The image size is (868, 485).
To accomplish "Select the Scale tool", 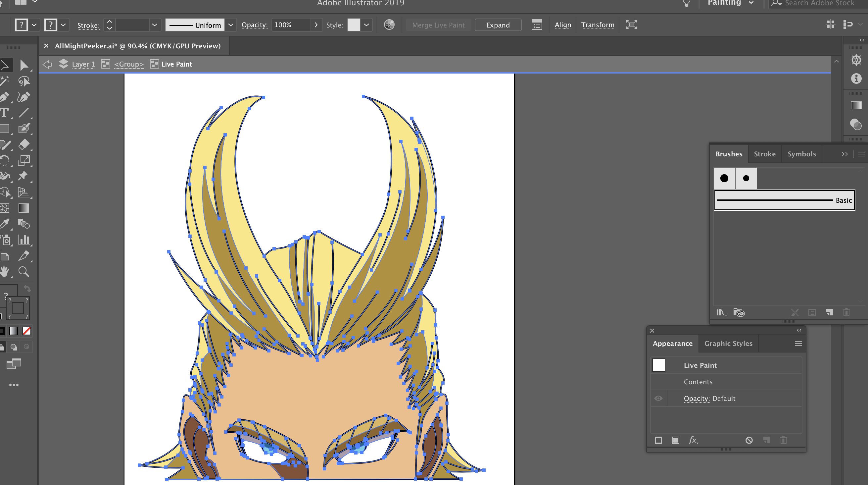I will 24,161.
